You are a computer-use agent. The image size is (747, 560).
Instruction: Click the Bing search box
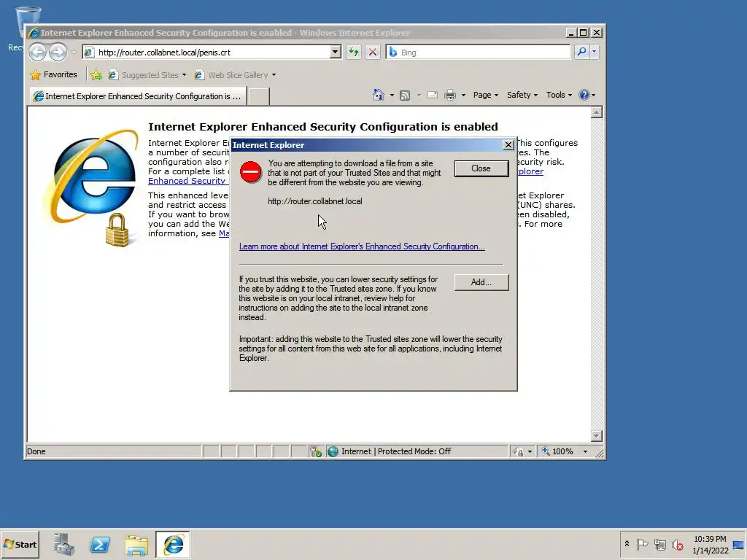pyautogui.click(x=478, y=52)
